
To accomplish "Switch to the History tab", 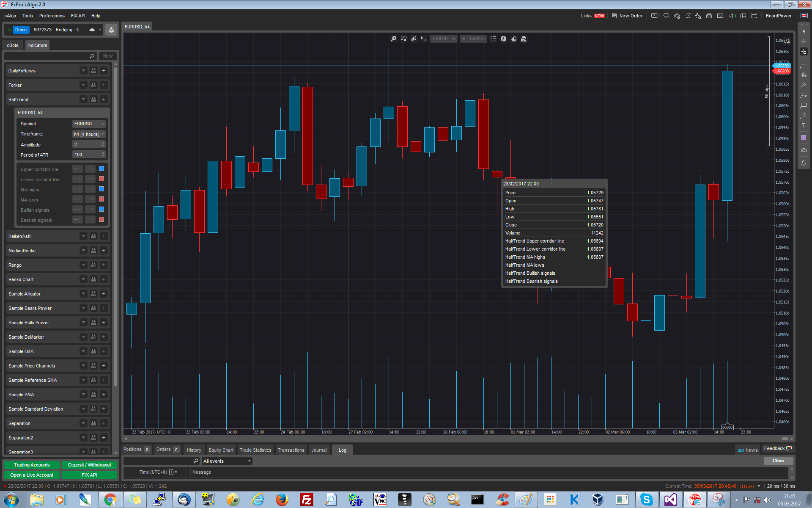I will click(194, 450).
